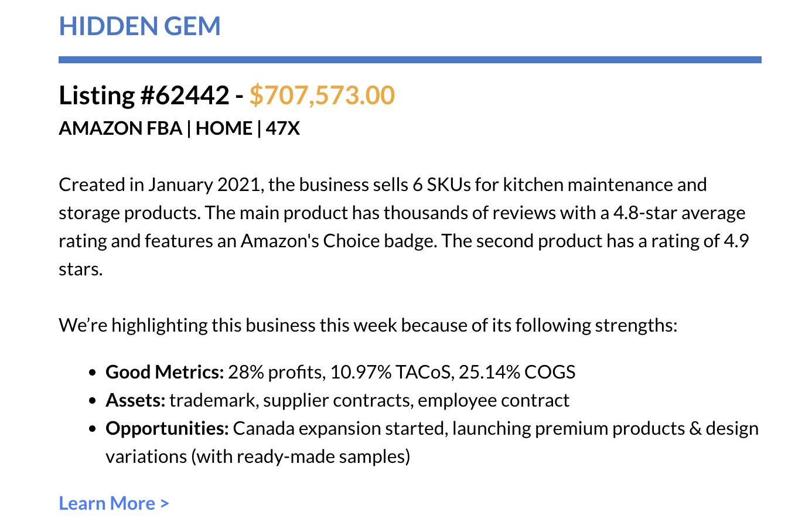Click the 47X multiple label
Image resolution: width=812 pixels, height=532 pixels.
tap(282, 128)
